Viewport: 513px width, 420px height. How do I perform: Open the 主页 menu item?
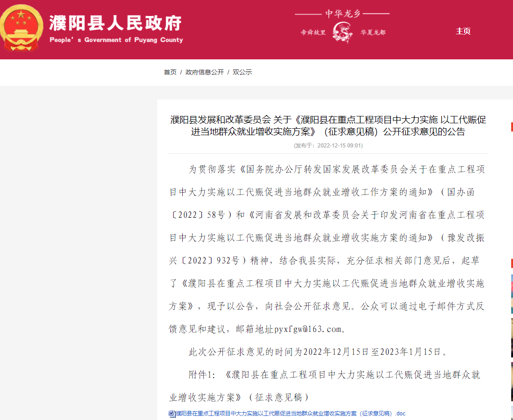(x=463, y=31)
